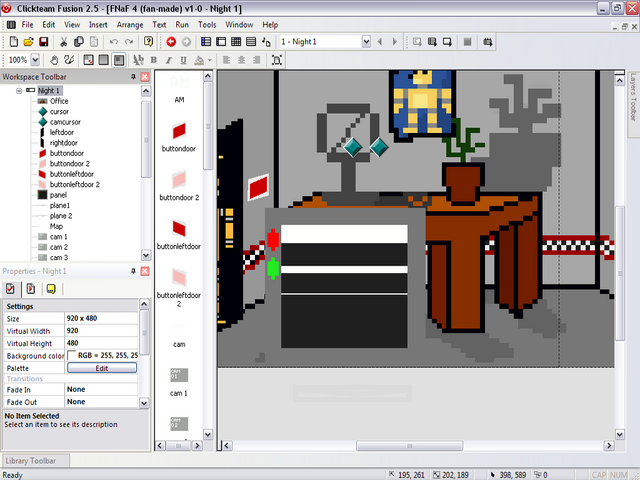The width and height of the screenshot is (640, 480).
Task: Select the camcursor object in the tree
Action: (65, 122)
